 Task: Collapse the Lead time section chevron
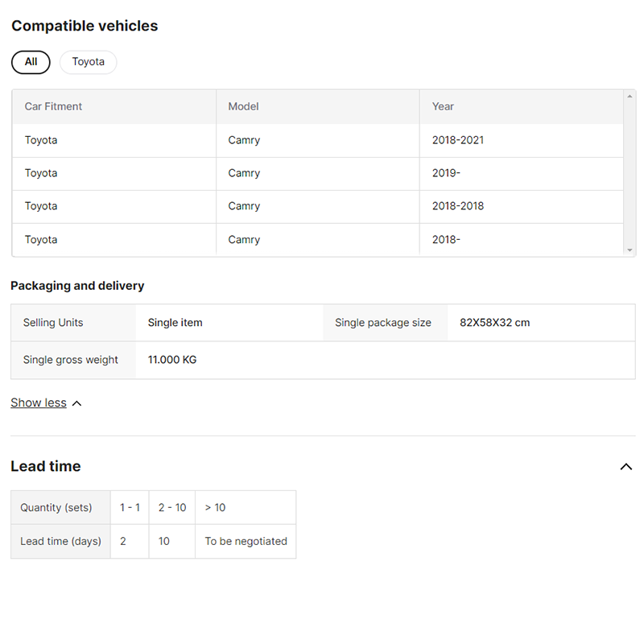point(625,467)
